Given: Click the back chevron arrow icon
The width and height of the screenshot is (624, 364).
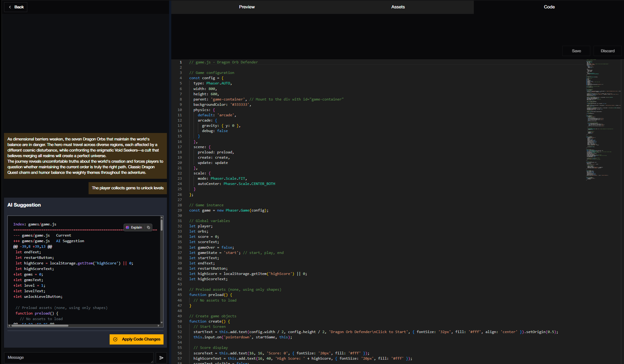Looking at the screenshot, I should coord(10,7).
